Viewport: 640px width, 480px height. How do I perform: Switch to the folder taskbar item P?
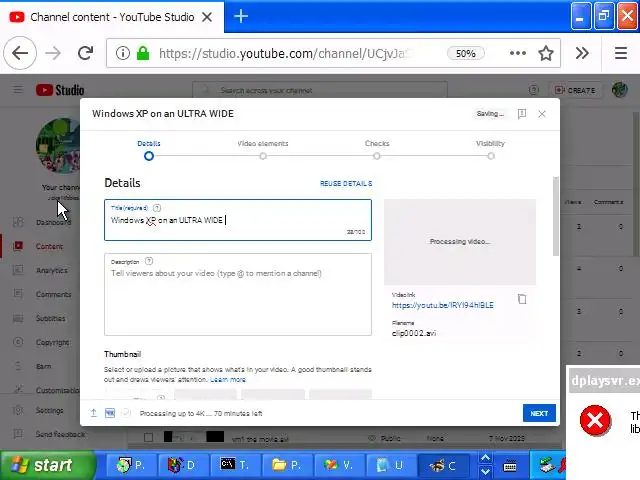tap(287, 465)
